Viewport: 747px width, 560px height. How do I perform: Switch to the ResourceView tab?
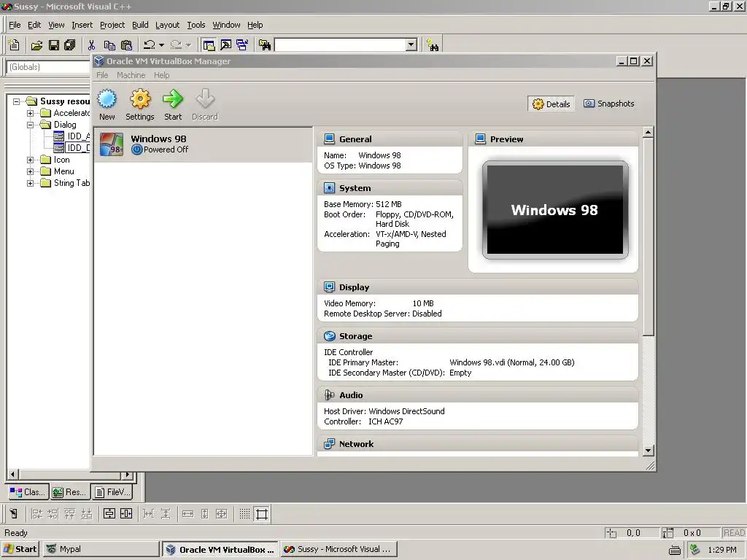[69, 492]
